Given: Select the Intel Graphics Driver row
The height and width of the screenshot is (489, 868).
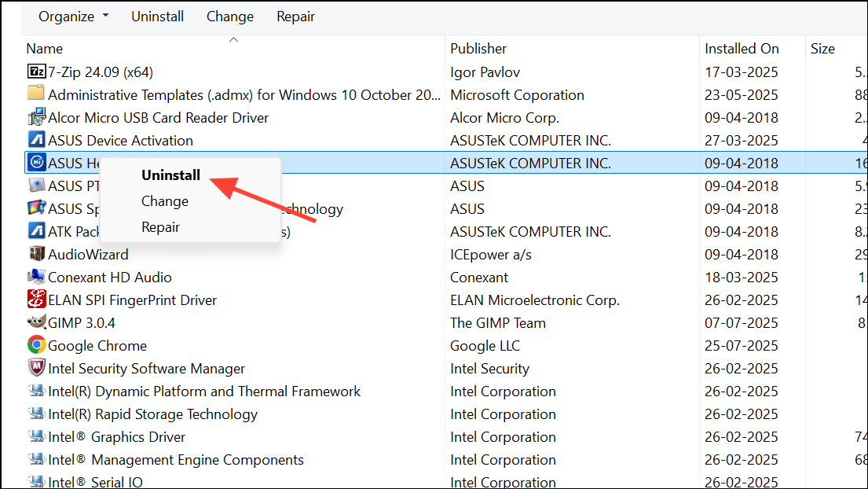Looking at the screenshot, I should [117, 437].
